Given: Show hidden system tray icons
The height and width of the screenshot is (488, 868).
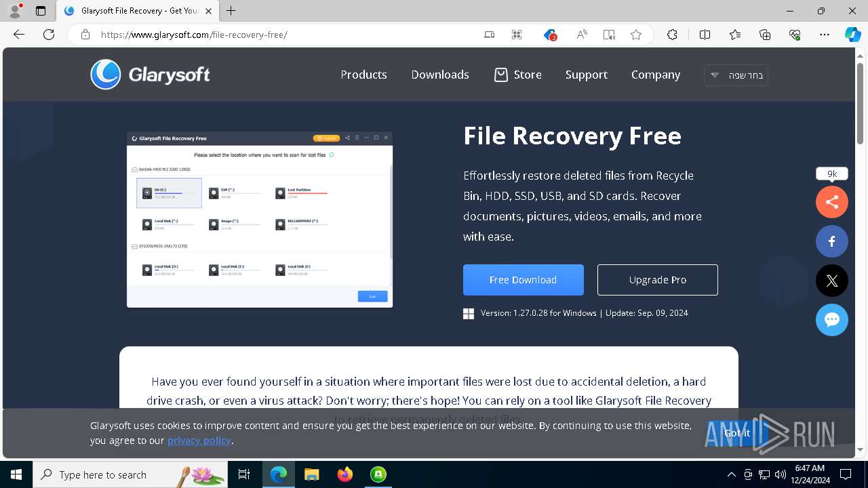Looking at the screenshot, I should coord(732,474).
